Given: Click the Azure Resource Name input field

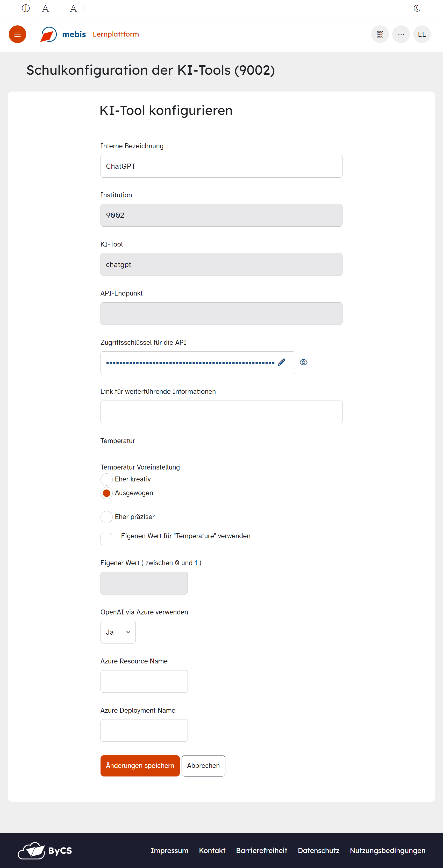Looking at the screenshot, I should [x=144, y=681].
